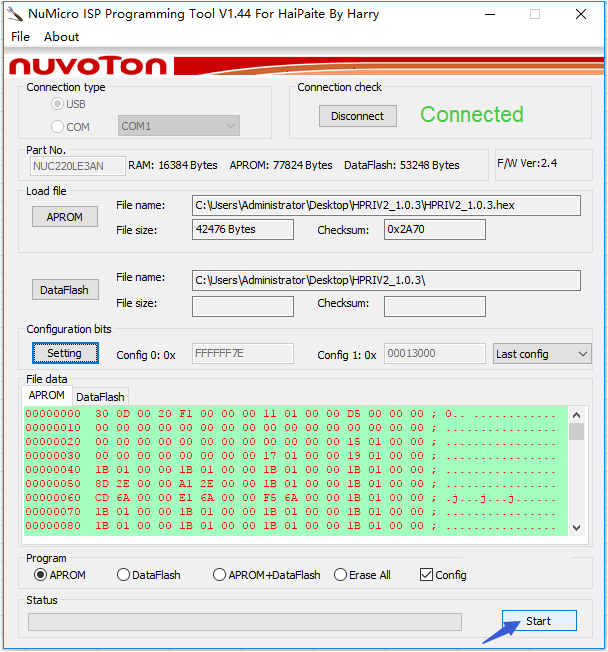Switch to the APROM file data tab
608x652 pixels.
coord(47,395)
